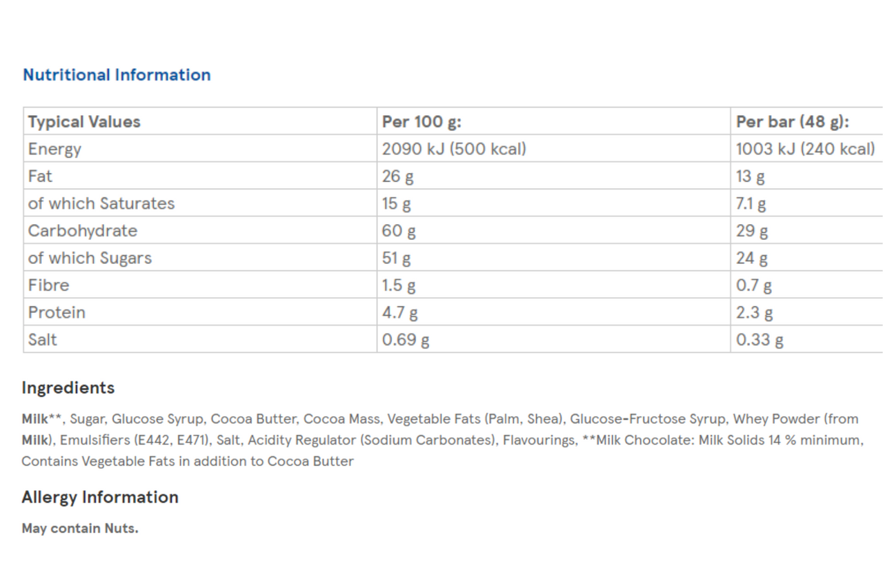
Task: Click the "of which Sugars" row label
Action: click(x=90, y=258)
